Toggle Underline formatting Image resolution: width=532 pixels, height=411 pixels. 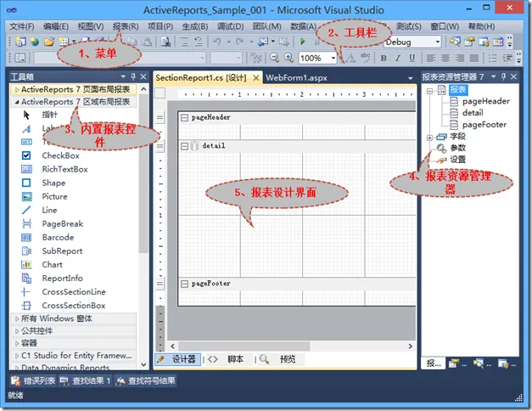412,58
